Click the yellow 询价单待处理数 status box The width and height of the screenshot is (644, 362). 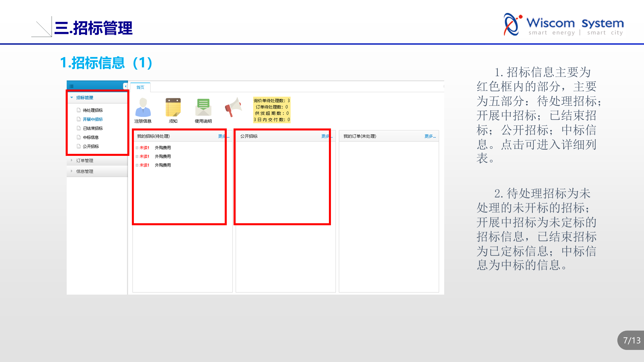(x=272, y=110)
